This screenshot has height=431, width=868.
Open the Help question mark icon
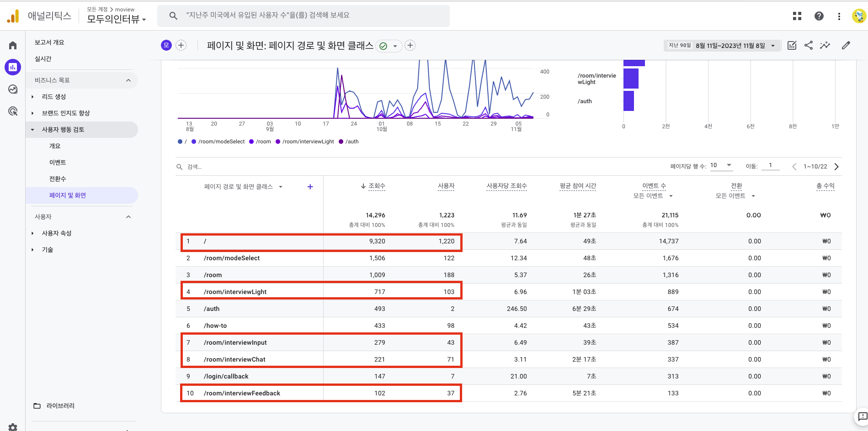coord(819,16)
